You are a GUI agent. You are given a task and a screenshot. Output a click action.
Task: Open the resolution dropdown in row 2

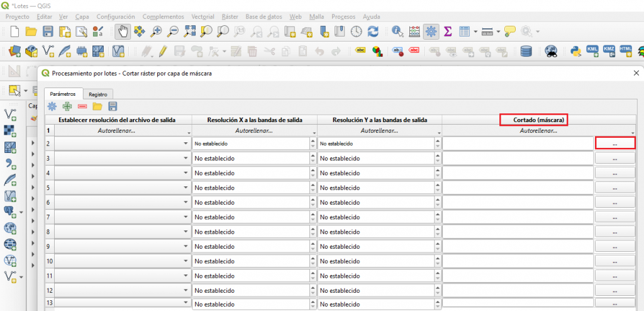[186, 144]
